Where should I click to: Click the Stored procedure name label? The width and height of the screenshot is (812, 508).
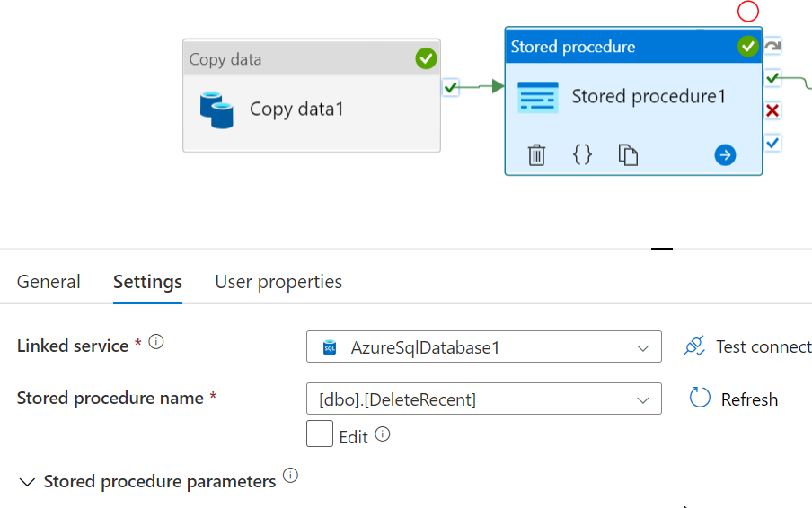click(110, 398)
